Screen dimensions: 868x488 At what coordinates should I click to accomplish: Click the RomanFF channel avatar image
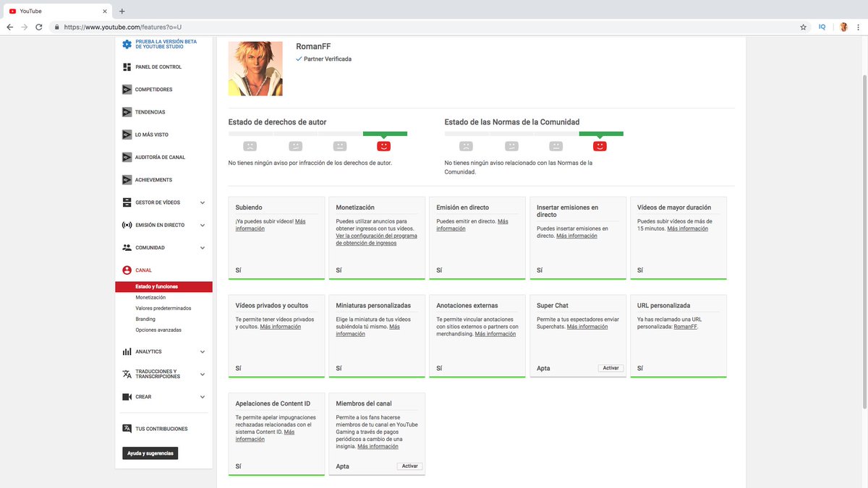pos(255,68)
